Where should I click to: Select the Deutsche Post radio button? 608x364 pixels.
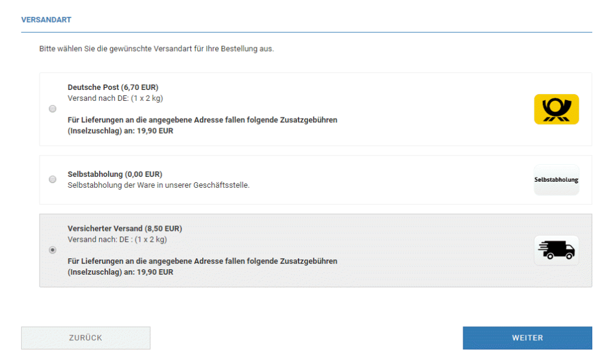pos(52,109)
